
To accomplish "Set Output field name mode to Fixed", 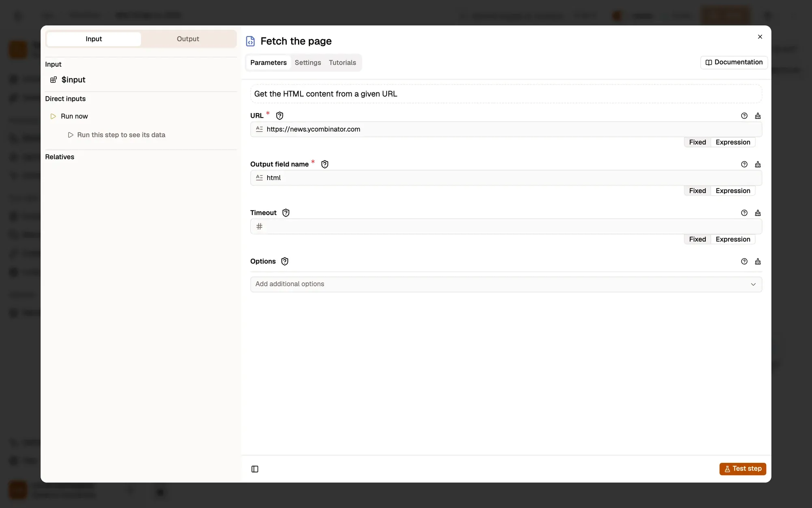I will coord(697,191).
